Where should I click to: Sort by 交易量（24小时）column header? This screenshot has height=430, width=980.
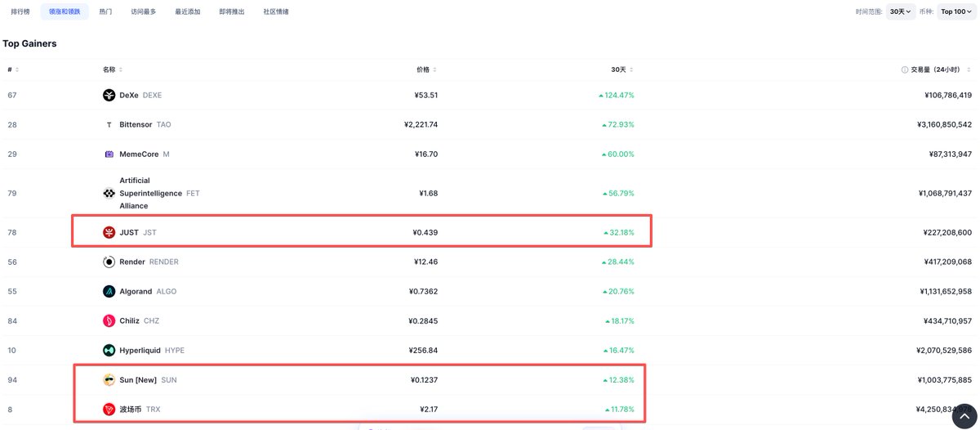coord(941,69)
